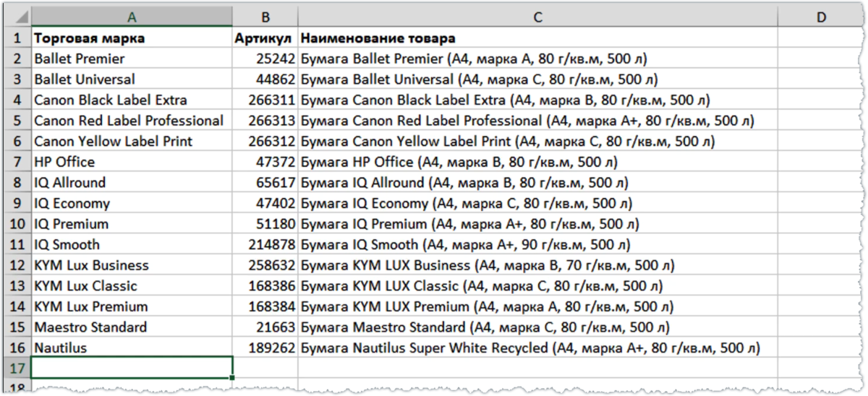Viewport: 868px width, 396px height.
Task: Select article number 168384
Action: (265, 306)
